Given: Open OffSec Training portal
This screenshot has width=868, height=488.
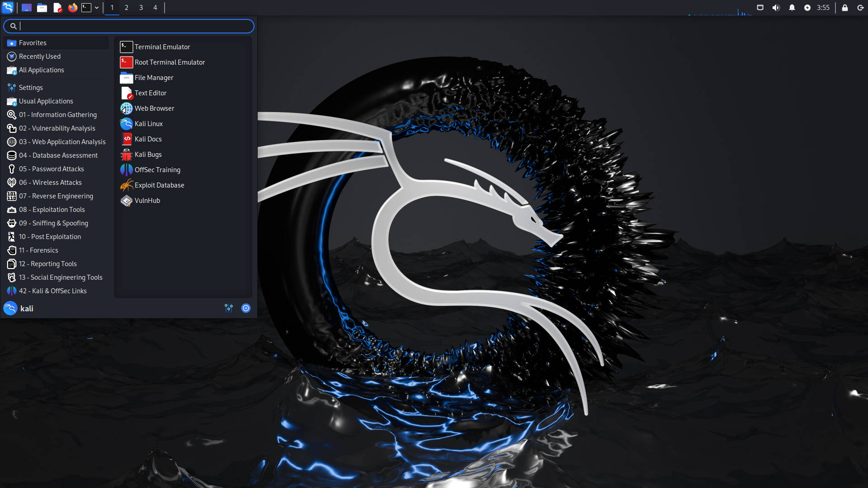Looking at the screenshot, I should 157,169.
